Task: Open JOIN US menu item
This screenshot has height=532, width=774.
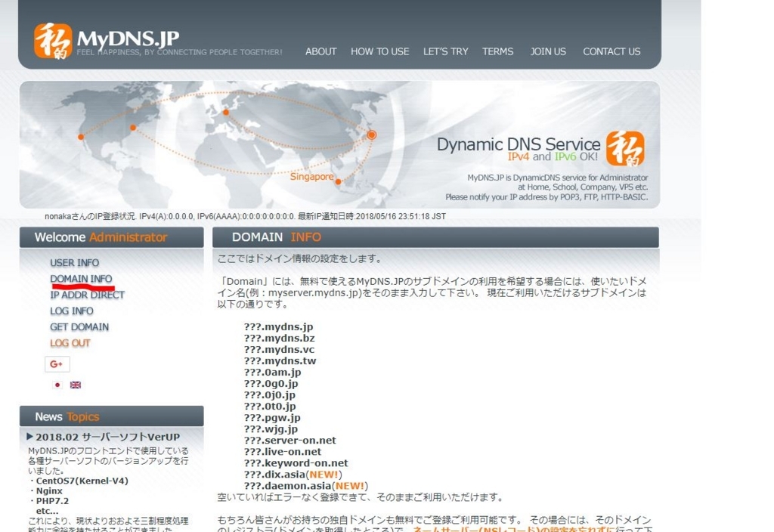Action: (548, 51)
